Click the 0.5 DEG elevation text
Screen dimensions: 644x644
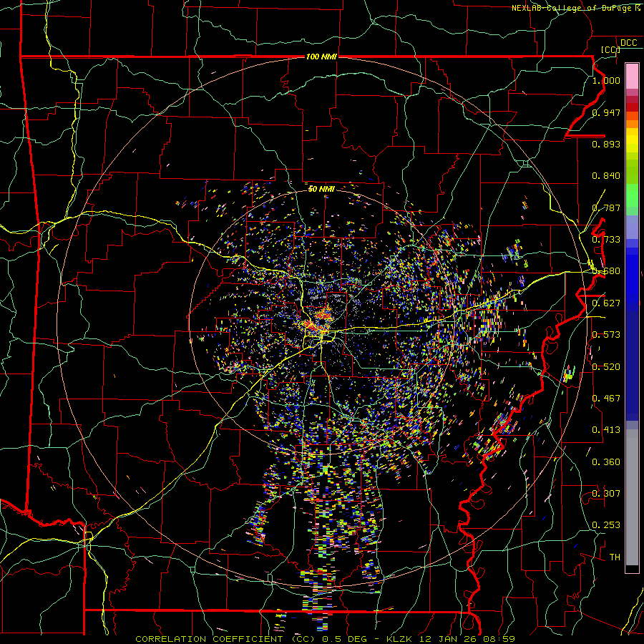coord(346,639)
